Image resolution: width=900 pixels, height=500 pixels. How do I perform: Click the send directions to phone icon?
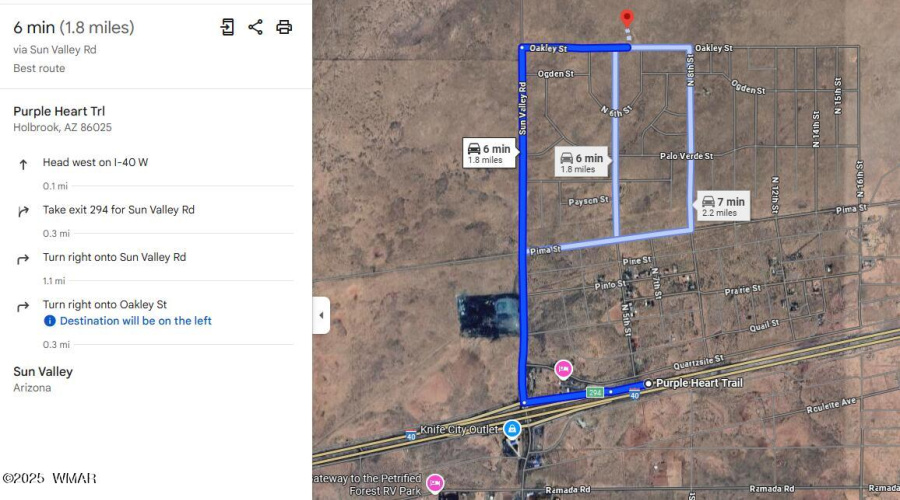click(x=227, y=27)
